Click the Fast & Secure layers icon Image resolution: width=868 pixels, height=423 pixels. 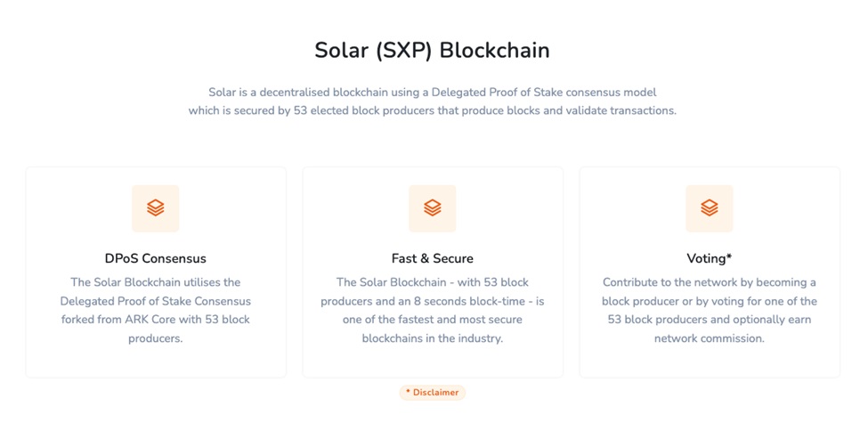click(433, 208)
